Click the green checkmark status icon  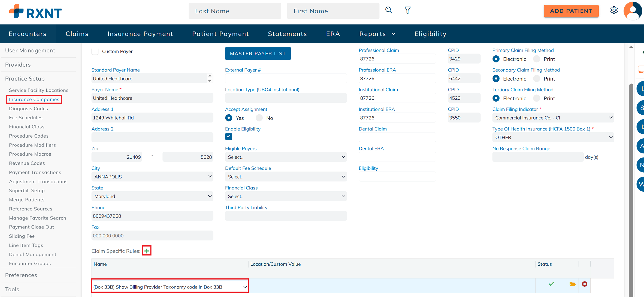tap(551, 284)
